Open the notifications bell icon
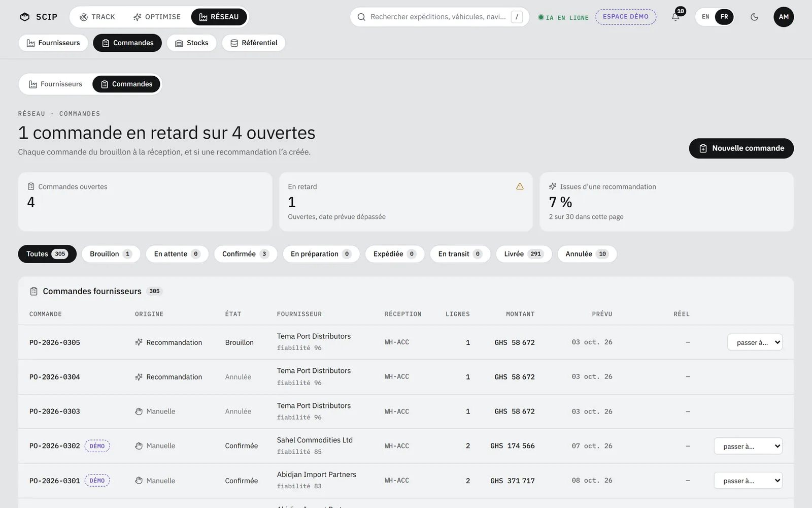Screen dimensions: 812x508 (x=675, y=17)
